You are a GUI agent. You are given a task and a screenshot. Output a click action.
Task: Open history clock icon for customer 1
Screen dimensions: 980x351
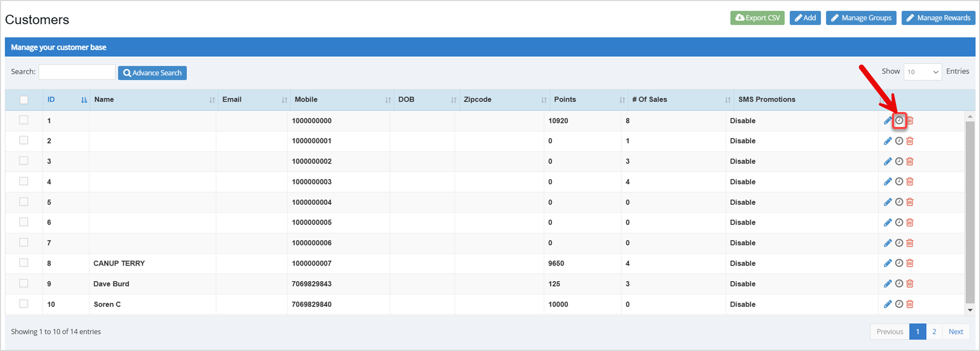coord(899,121)
